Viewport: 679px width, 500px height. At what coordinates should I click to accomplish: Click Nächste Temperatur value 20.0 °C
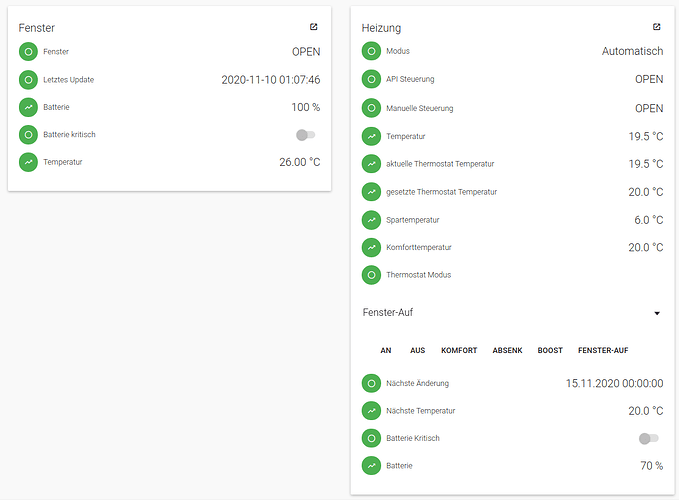[x=646, y=411]
